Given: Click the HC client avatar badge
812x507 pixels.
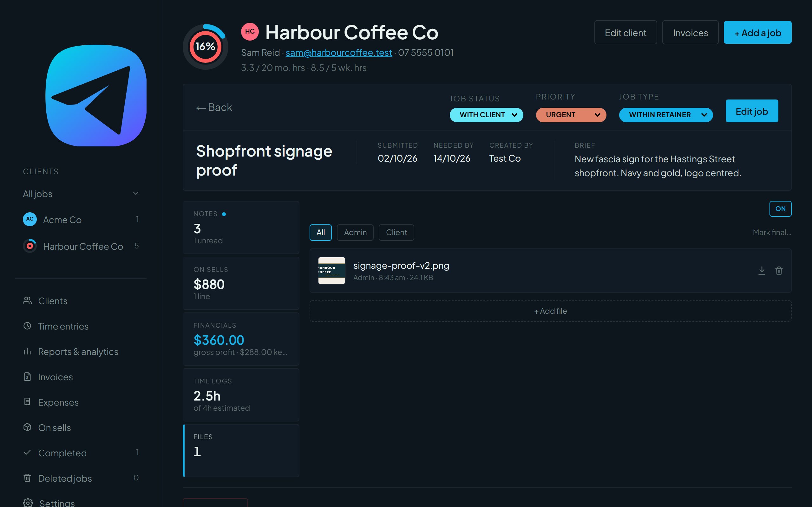Looking at the screenshot, I should 250,31.
